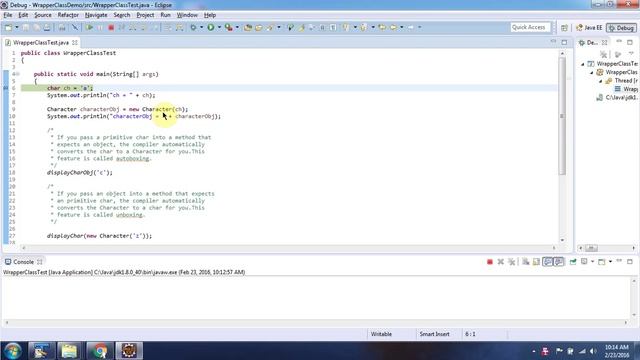This screenshot has height=360, width=640.
Task: Select the WrapperClassTest.java editor tab
Action: [41, 42]
